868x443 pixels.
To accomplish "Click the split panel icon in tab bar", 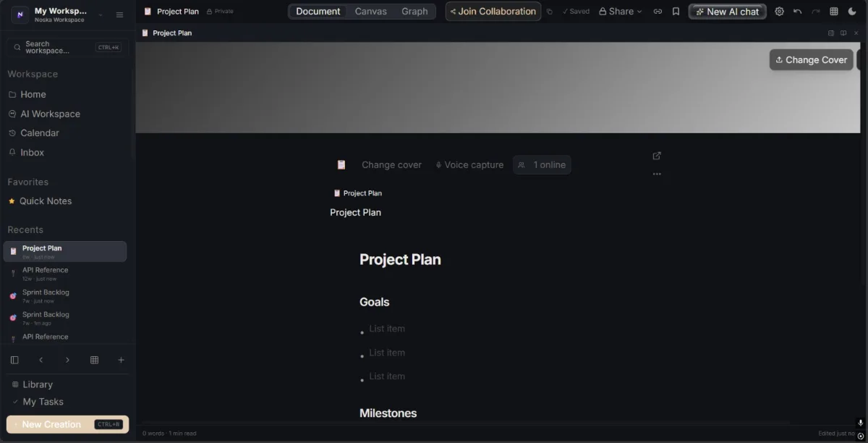I will pos(831,33).
